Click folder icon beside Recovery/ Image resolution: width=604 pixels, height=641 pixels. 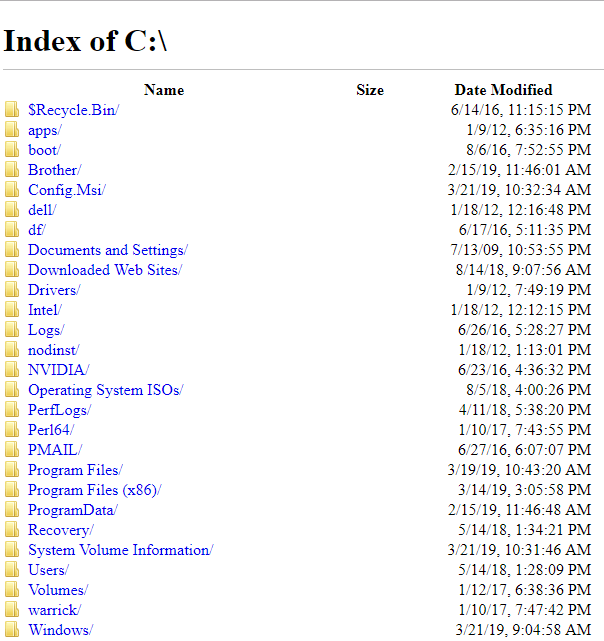(x=12, y=530)
